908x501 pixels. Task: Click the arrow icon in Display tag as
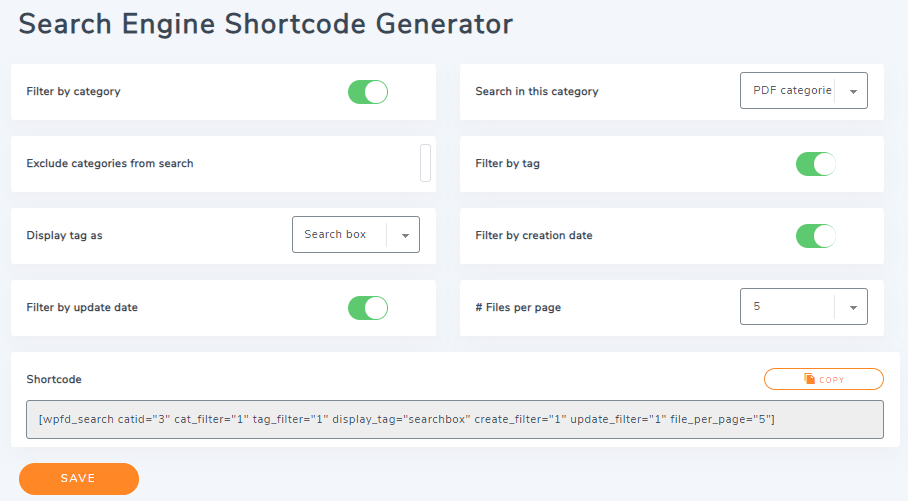405,236
